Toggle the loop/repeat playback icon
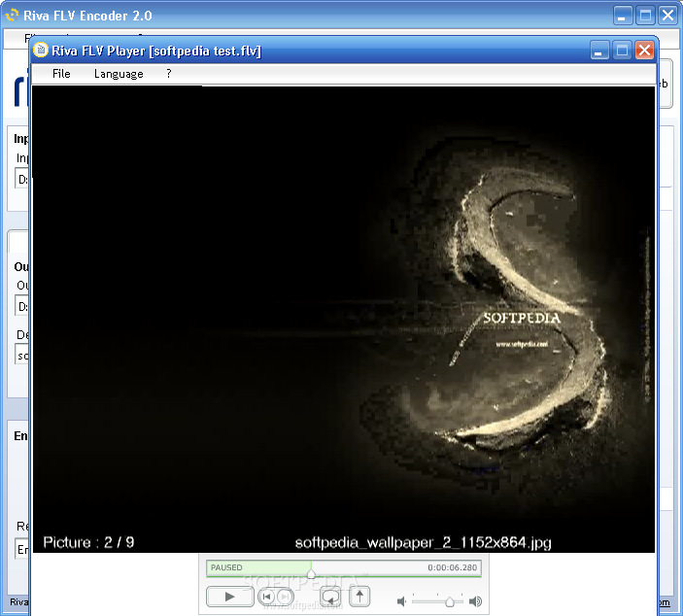Viewport: 683px width, 616px height. click(330, 597)
